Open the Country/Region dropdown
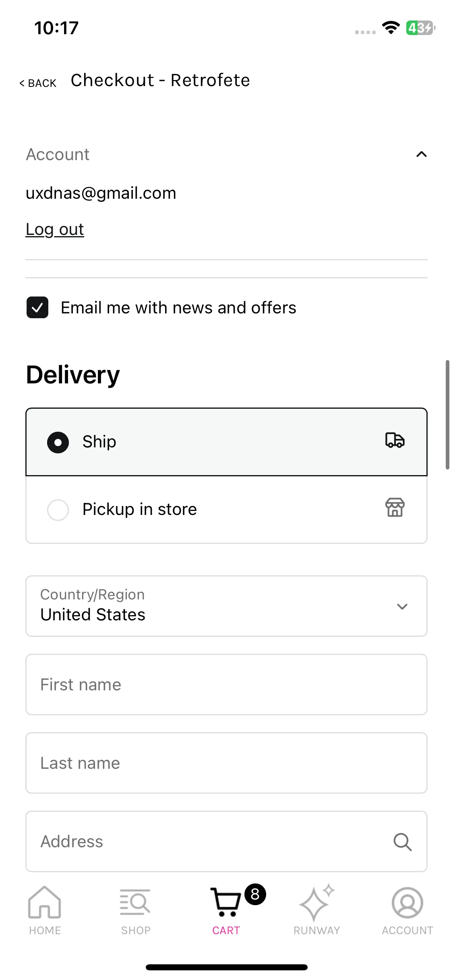Viewport: 453px width, 980px height. point(226,606)
